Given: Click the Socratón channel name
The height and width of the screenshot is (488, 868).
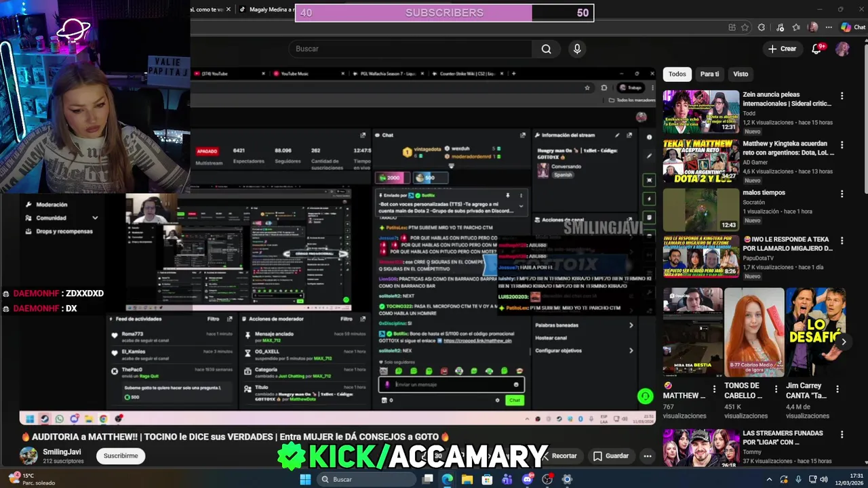Looking at the screenshot, I should (754, 203).
